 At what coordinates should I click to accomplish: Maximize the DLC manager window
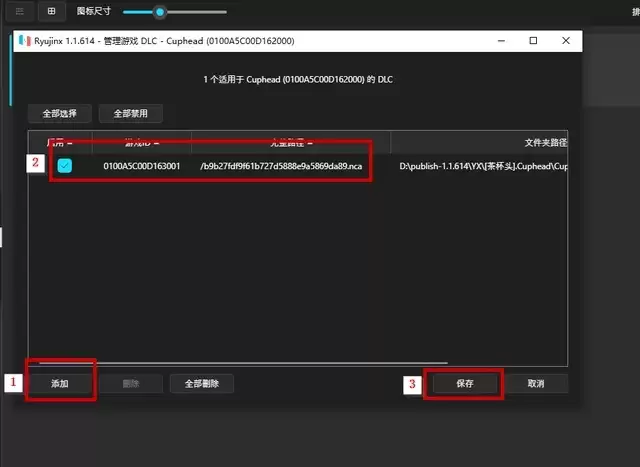click(x=533, y=40)
